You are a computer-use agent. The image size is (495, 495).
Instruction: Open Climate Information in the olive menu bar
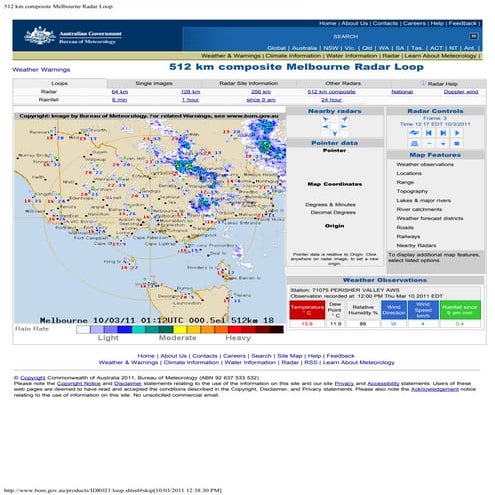pyautogui.click(x=293, y=56)
